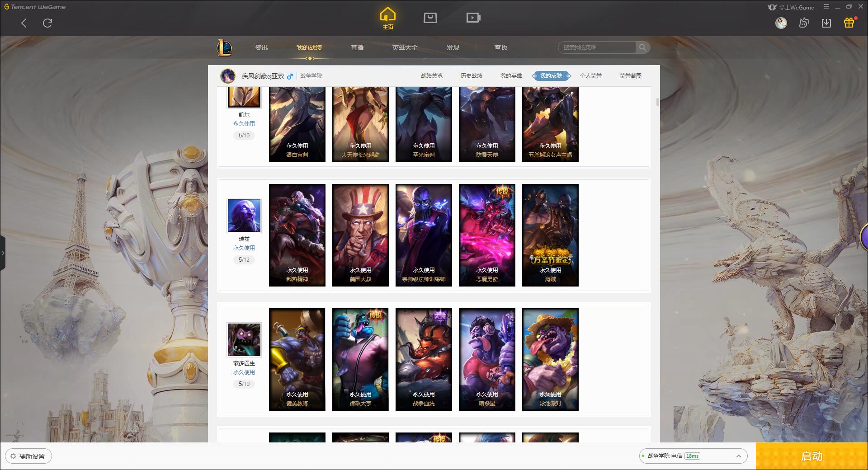Go back using the back arrow
The image size is (868, 470).
point(24,23)
